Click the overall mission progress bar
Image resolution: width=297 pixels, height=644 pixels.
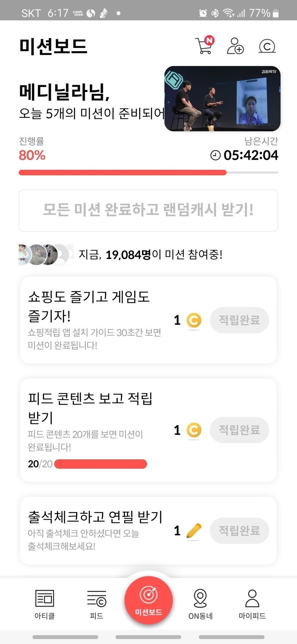148,173
